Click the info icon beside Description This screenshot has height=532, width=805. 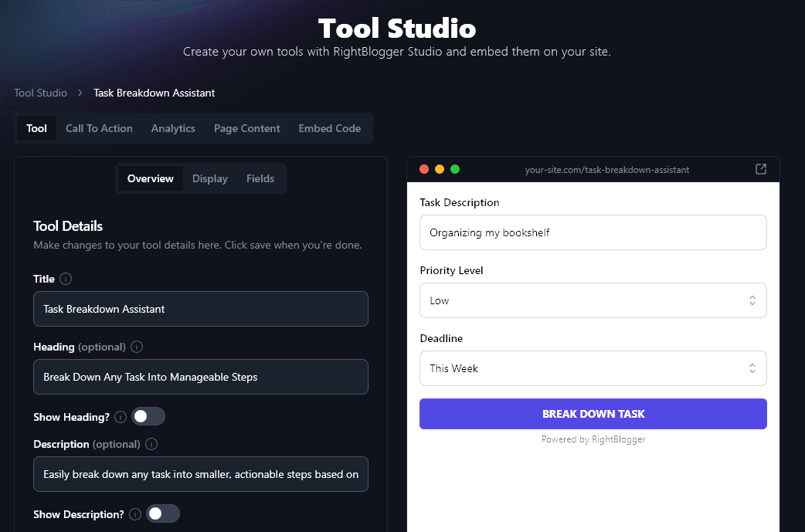point(151,444)
